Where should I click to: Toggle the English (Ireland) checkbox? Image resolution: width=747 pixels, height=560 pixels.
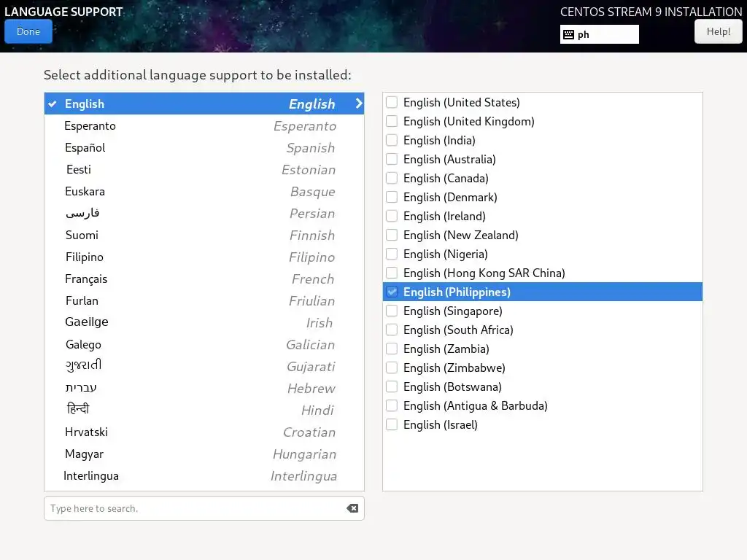pos(392,216)
